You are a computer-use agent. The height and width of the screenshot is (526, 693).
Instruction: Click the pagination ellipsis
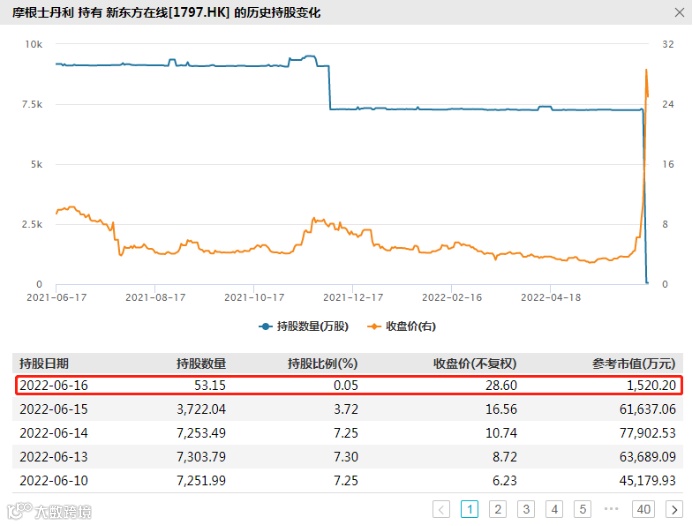611,508
